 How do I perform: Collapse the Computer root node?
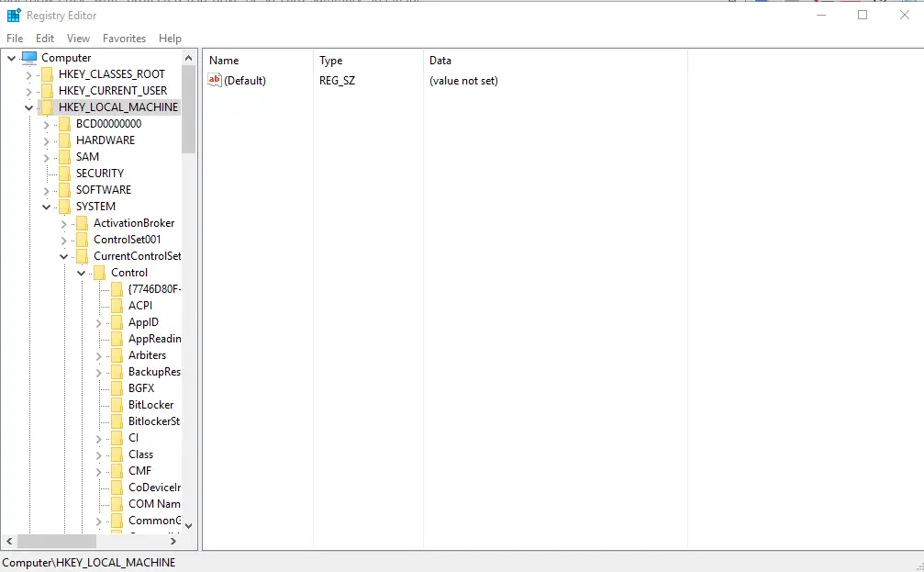click(11, 58)
